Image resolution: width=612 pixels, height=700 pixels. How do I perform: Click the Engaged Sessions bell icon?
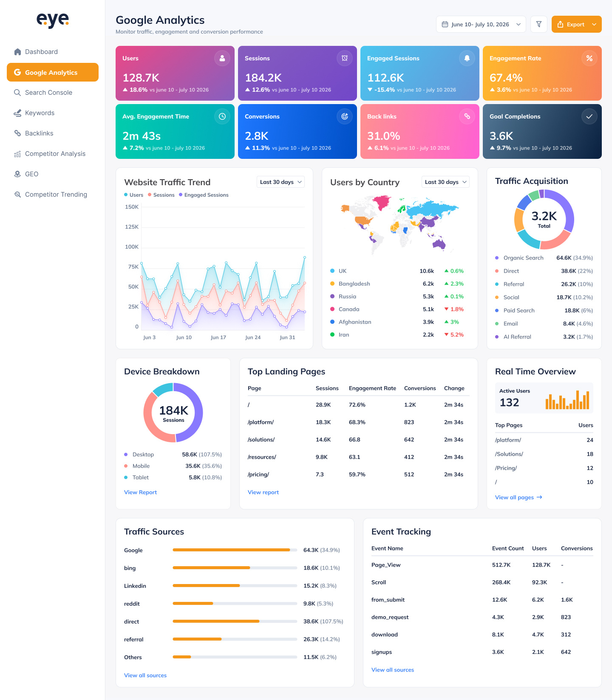pos(467,58)
